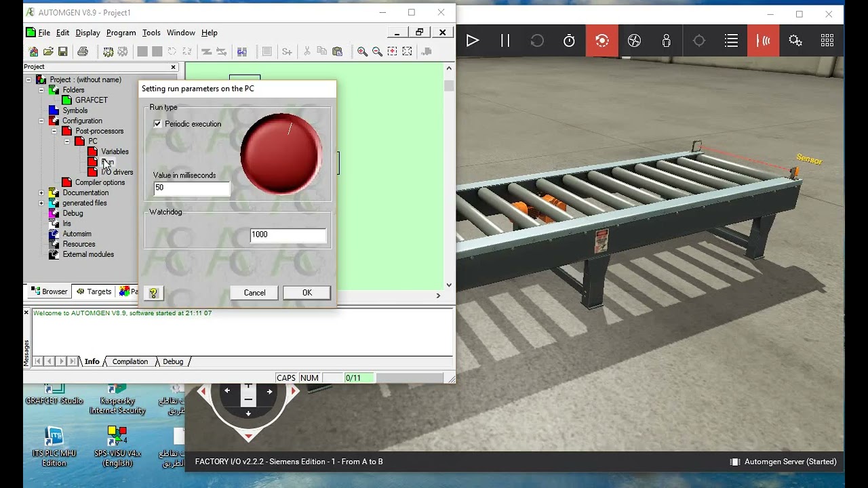Expand the generated files tree node
Viewport: 868px width, 488px height.
(x=41, y=203)
